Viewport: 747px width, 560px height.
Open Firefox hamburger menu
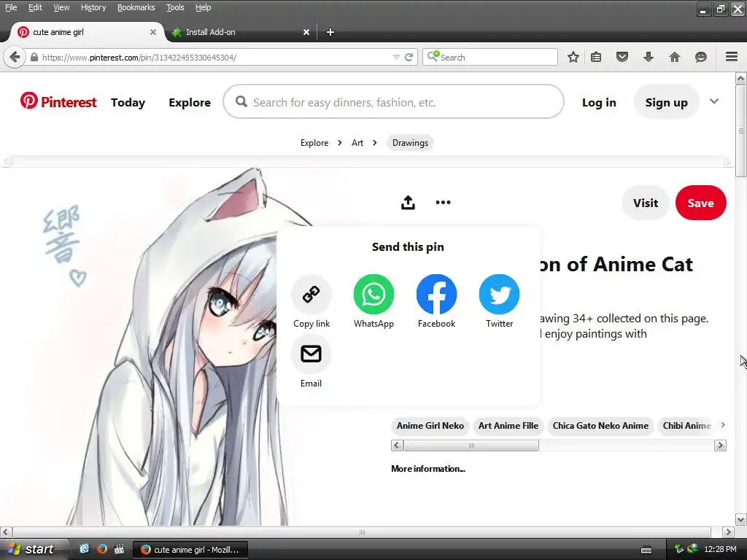pyautogui.click(x=732, y=57)
